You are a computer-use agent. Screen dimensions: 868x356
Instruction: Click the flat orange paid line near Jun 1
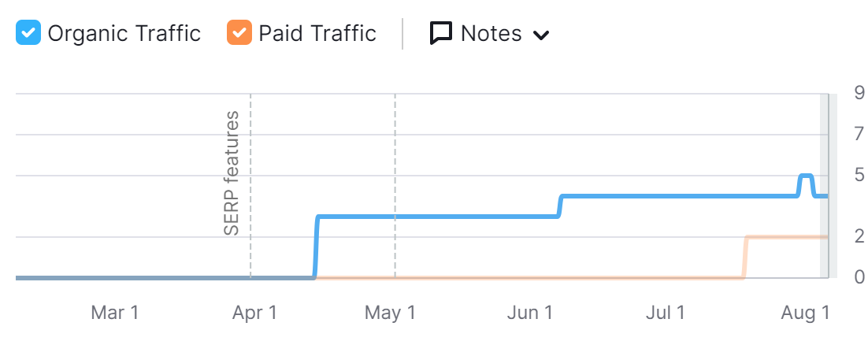click(x=530, y=277)
